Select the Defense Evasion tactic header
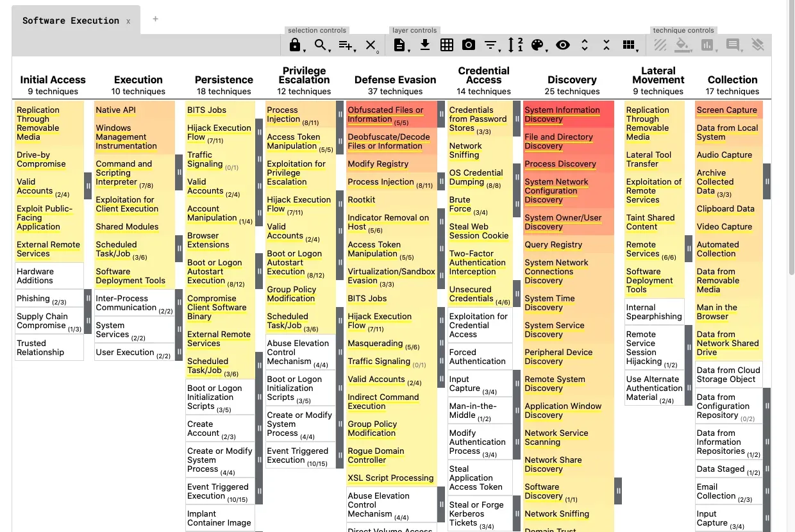This screenshot has width=795, height=532. tap(396, 79)
